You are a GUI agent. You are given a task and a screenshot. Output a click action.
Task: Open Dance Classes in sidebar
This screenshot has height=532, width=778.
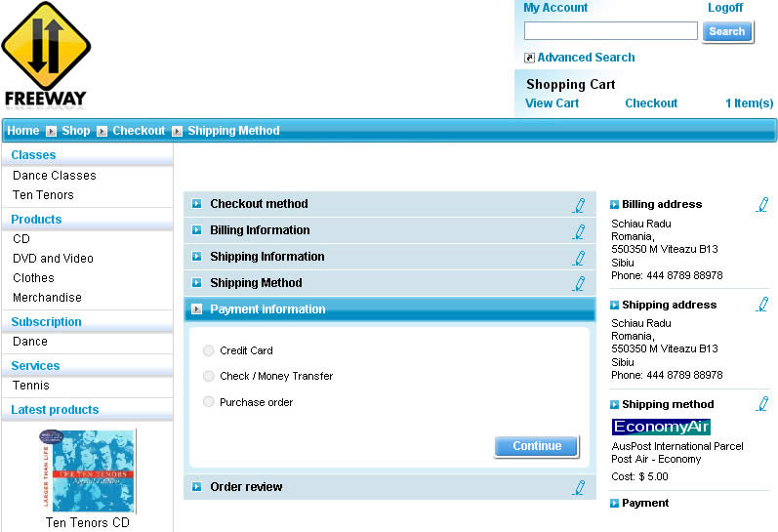(55, 176)
